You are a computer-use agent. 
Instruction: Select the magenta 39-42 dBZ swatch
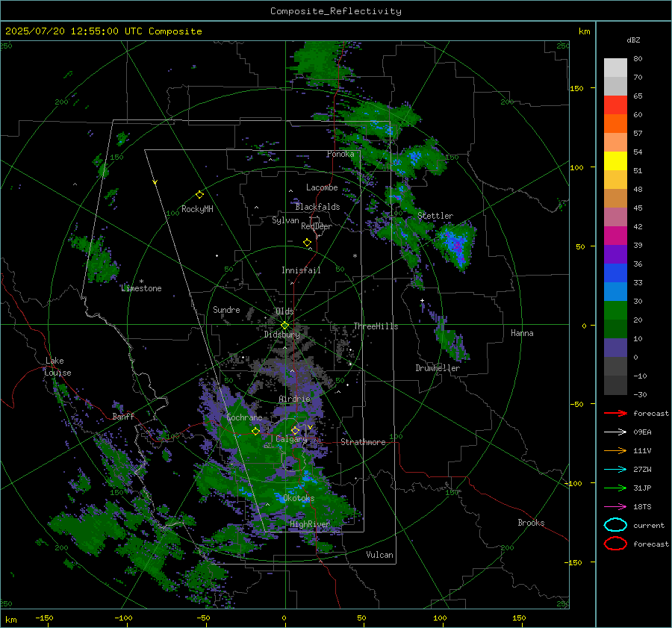pyautogui.click(x=615, y=236)
